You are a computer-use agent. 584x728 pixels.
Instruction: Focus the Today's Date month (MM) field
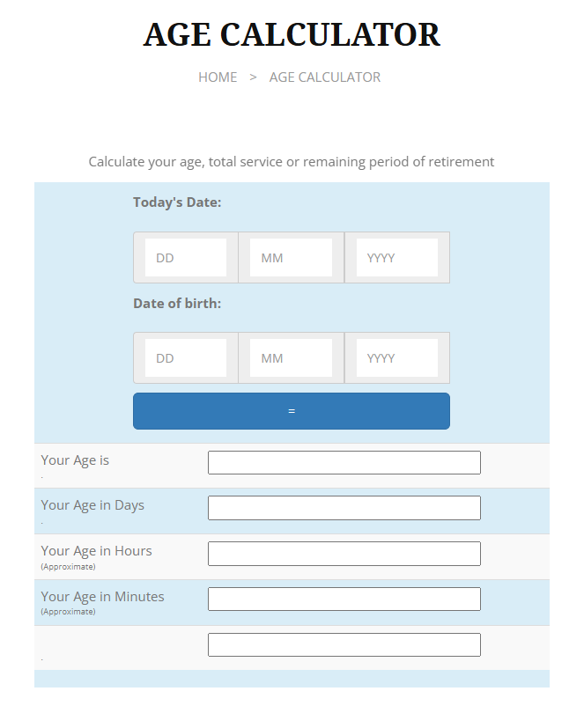pyautogui.click(x=292, y=258)
